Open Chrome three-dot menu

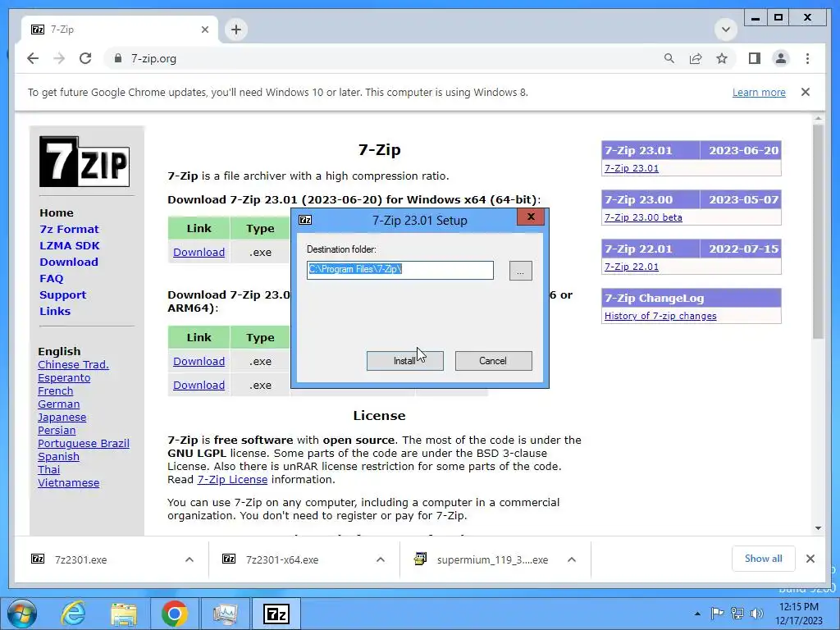(807, 58)
